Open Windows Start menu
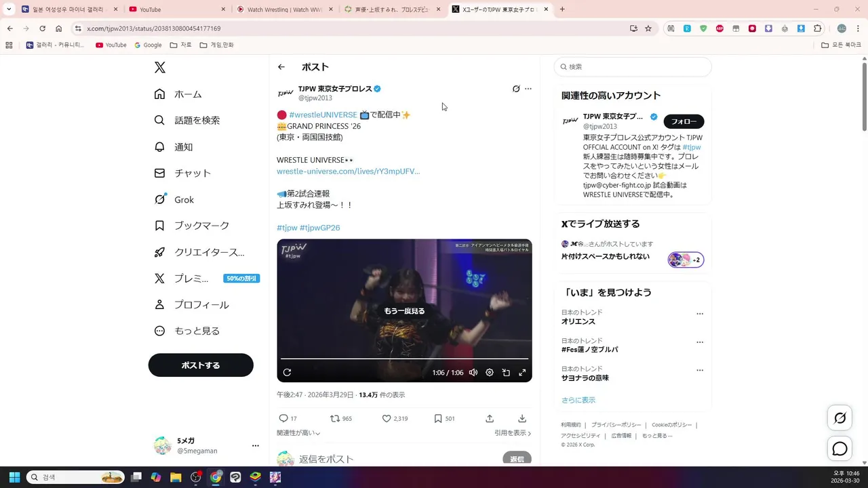The height and width of the screenshot is (488, 868). [x=14, y=477]
